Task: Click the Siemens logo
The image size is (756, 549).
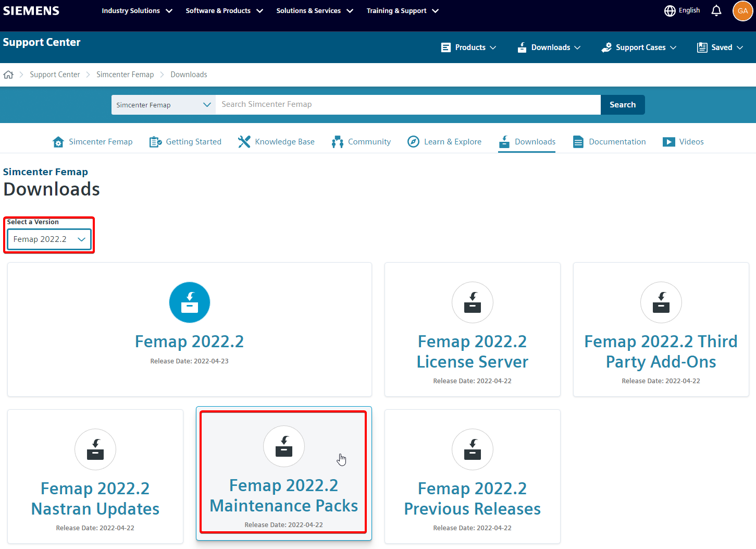Action: click(31, 10)
